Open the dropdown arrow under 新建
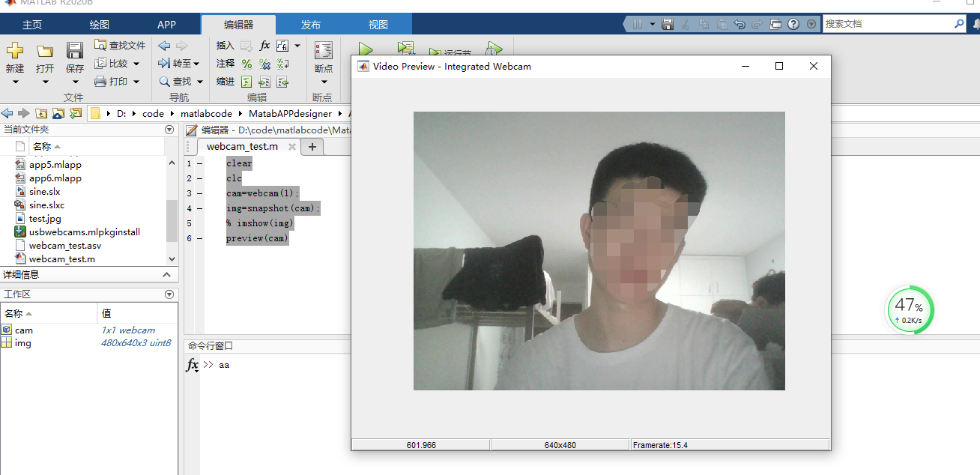Image resolution: width=980 pixels, height=475 pixels. [15, 82]
